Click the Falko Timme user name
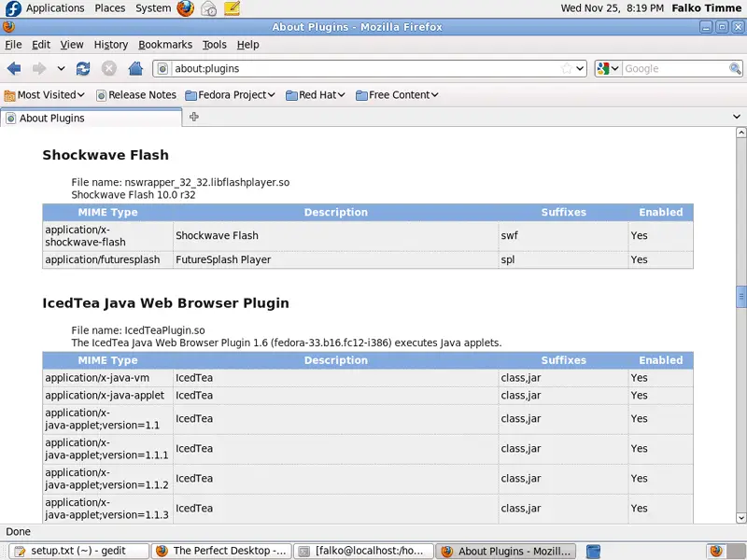The image size is (747, 560). tap(707, 8)
